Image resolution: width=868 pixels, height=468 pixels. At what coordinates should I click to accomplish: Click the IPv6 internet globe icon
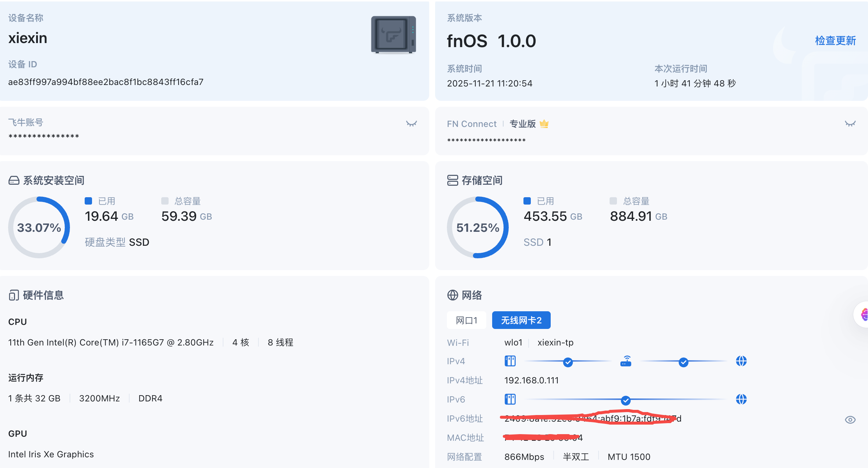tap(741, 399)
